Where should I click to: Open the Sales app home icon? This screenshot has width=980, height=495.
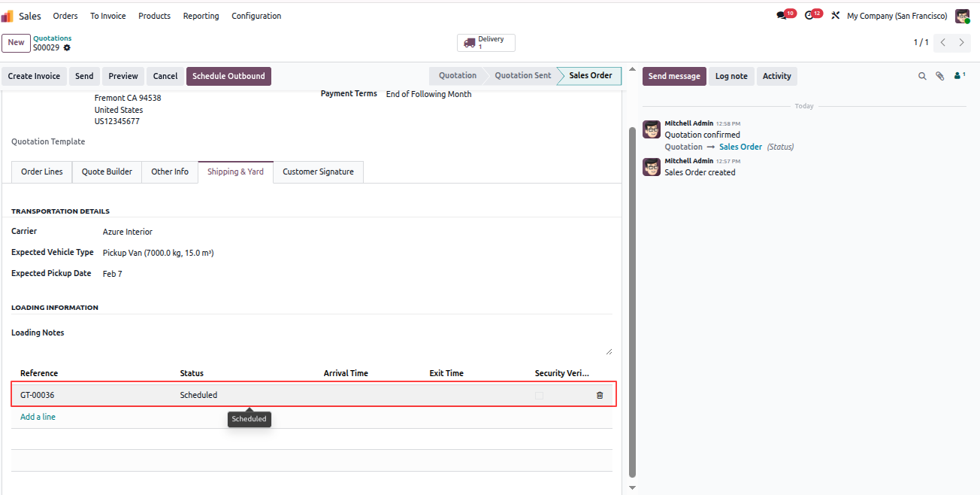click(8, 16)
